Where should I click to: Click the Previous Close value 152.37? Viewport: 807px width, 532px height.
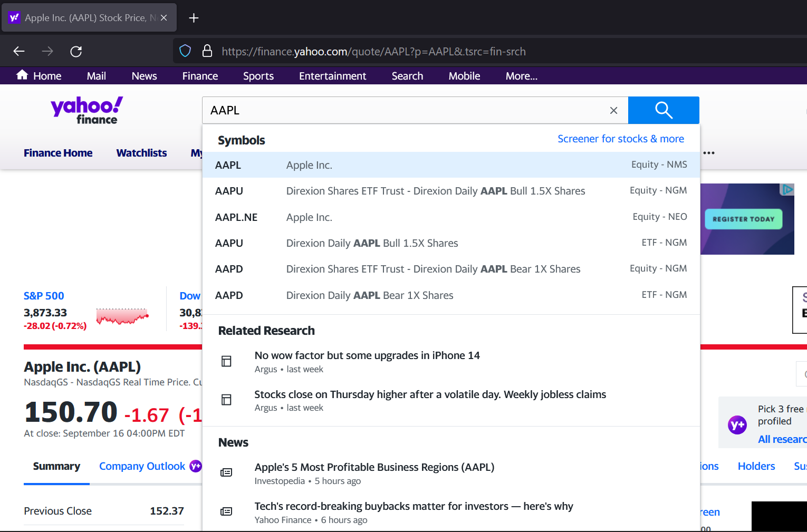167,511
